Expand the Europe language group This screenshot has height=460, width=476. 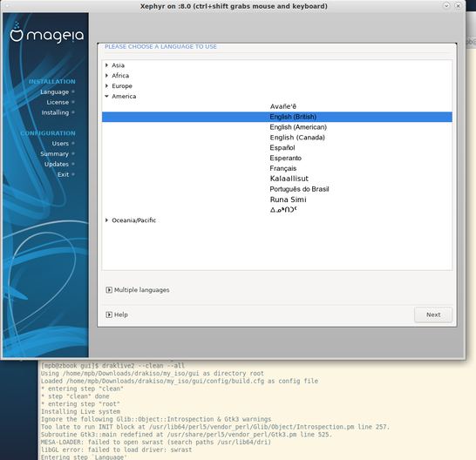(x=106, y=86)
